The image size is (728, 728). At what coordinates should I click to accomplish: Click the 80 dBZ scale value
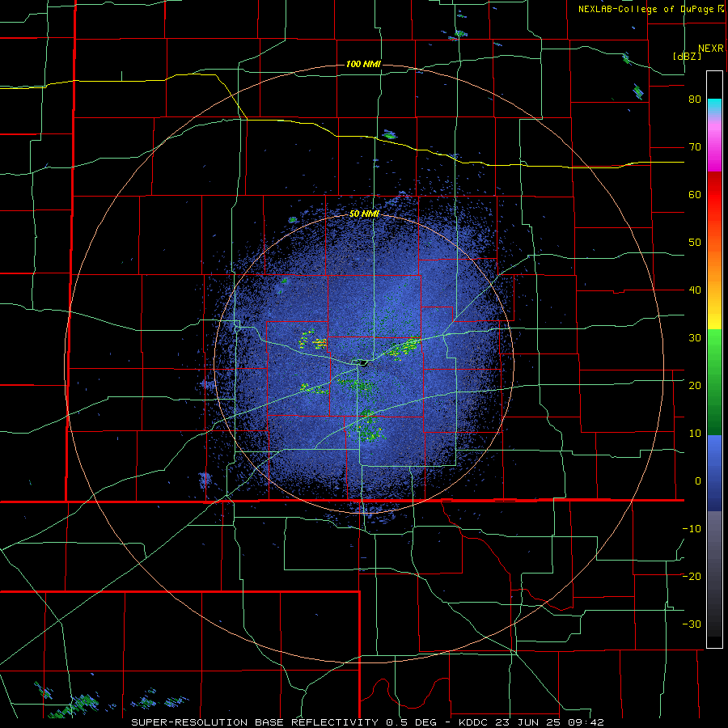click(695, 99)
